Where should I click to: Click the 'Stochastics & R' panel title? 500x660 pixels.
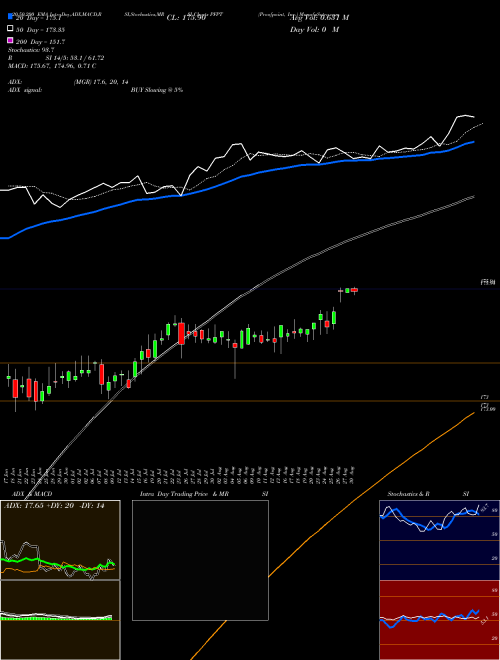pos(408,494)
